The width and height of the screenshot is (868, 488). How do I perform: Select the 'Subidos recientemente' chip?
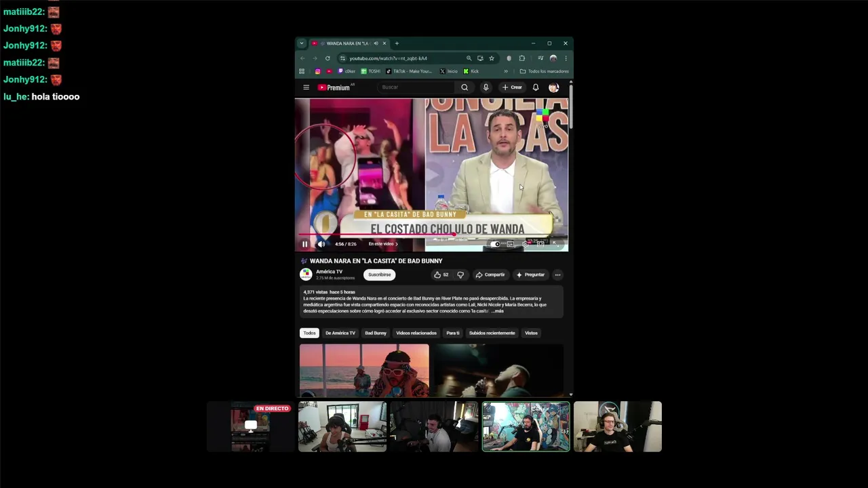pos(492,333)
